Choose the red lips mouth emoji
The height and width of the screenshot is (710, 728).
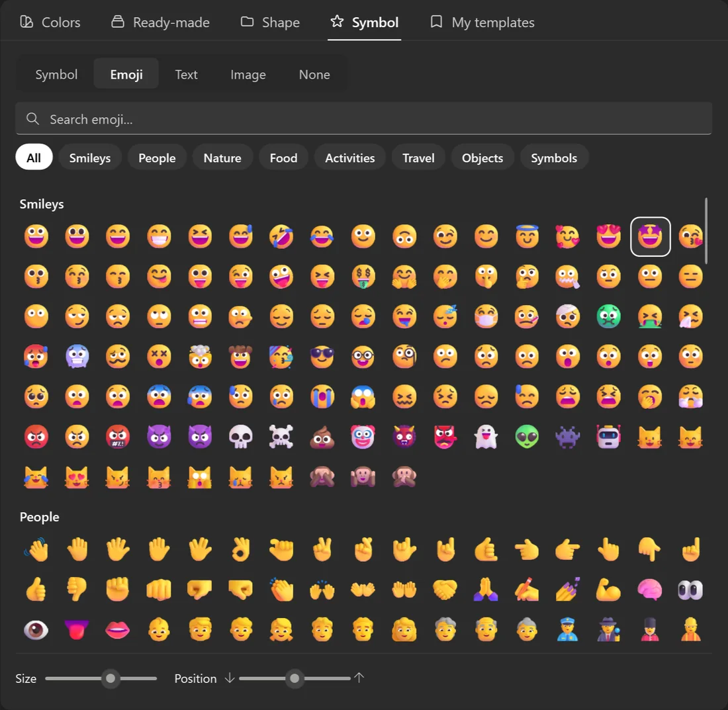point(118,630)
